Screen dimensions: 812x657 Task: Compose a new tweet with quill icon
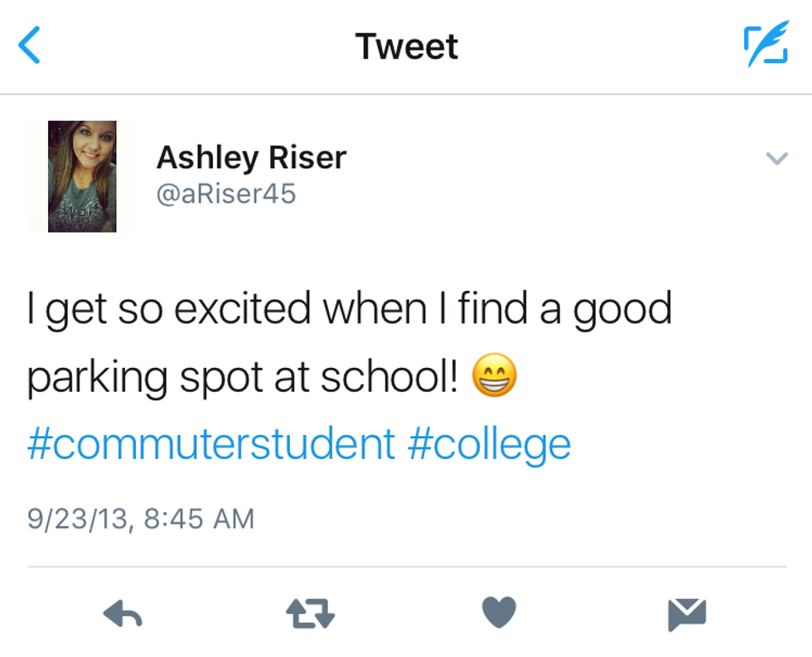click(765, 46)
